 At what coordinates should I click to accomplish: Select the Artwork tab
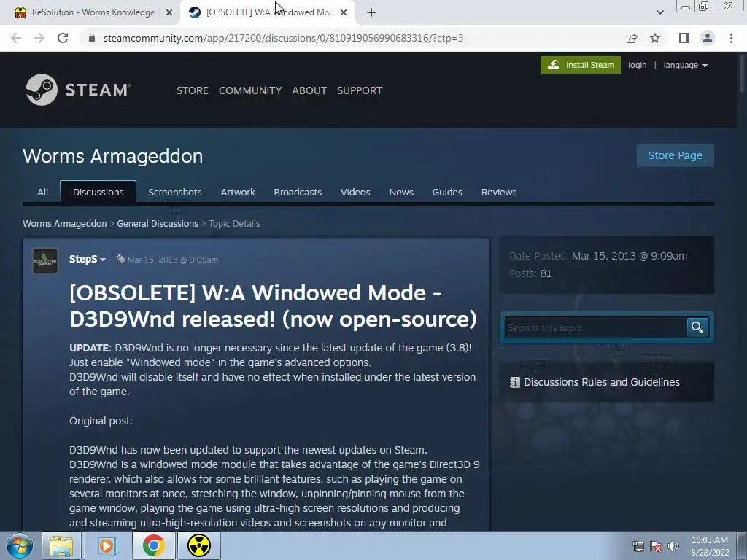coord(238,192)
